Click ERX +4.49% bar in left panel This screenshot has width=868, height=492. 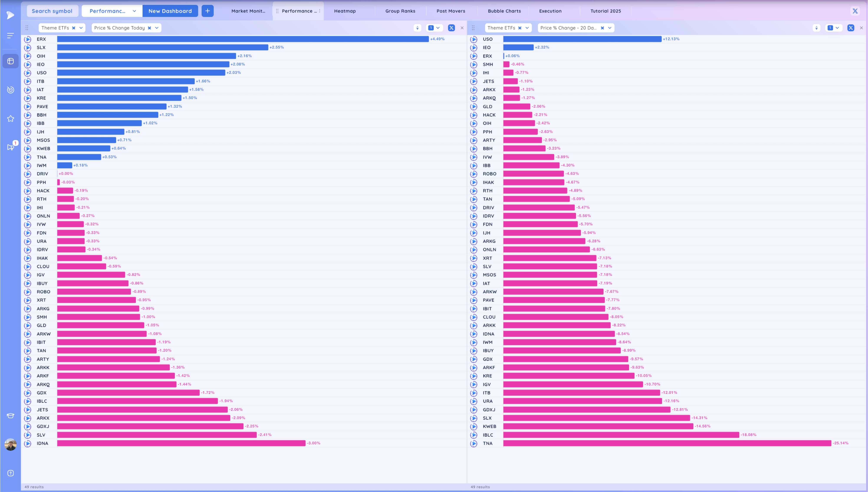tap(243, 39)
